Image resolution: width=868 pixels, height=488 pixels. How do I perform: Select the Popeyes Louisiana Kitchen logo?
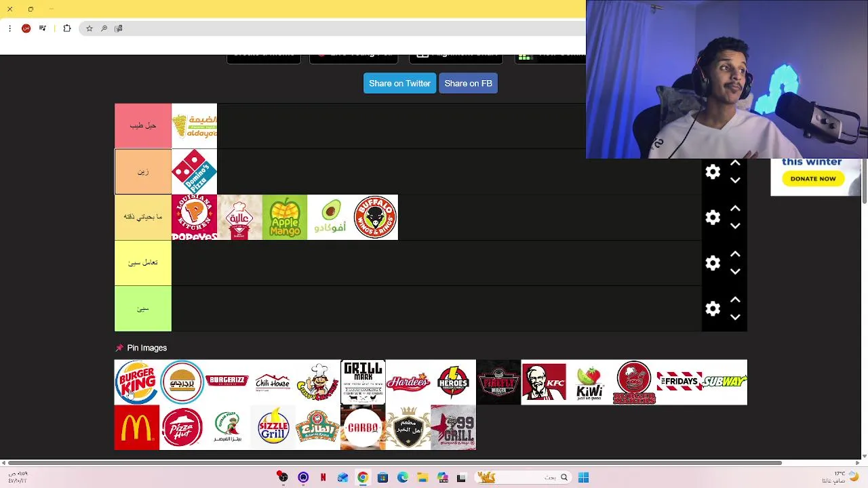194,217
